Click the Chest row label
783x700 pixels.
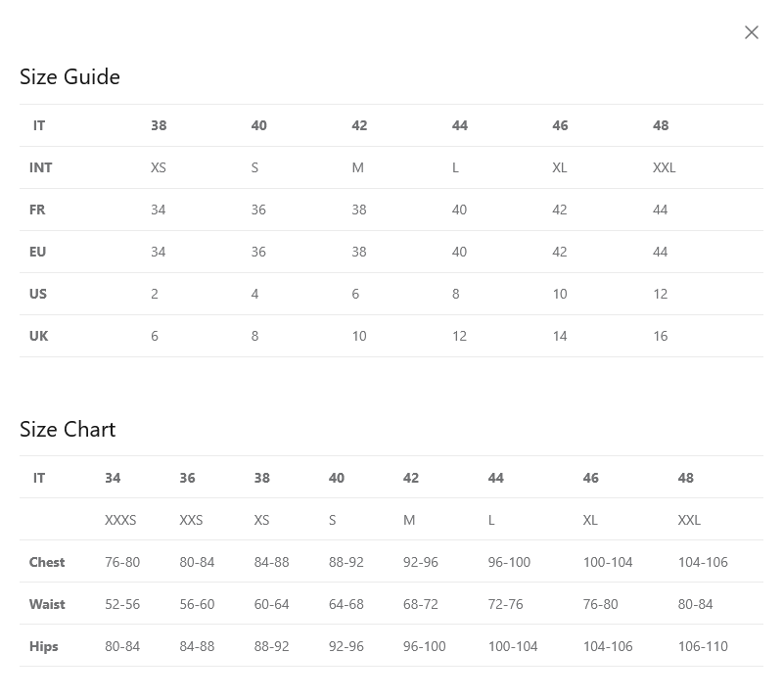point(47,562)
